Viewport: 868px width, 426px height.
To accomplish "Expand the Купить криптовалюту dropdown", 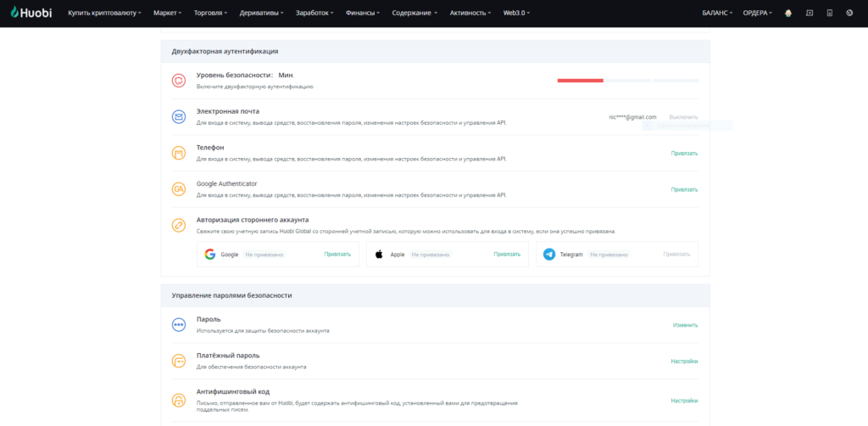I will coord(105,14).
